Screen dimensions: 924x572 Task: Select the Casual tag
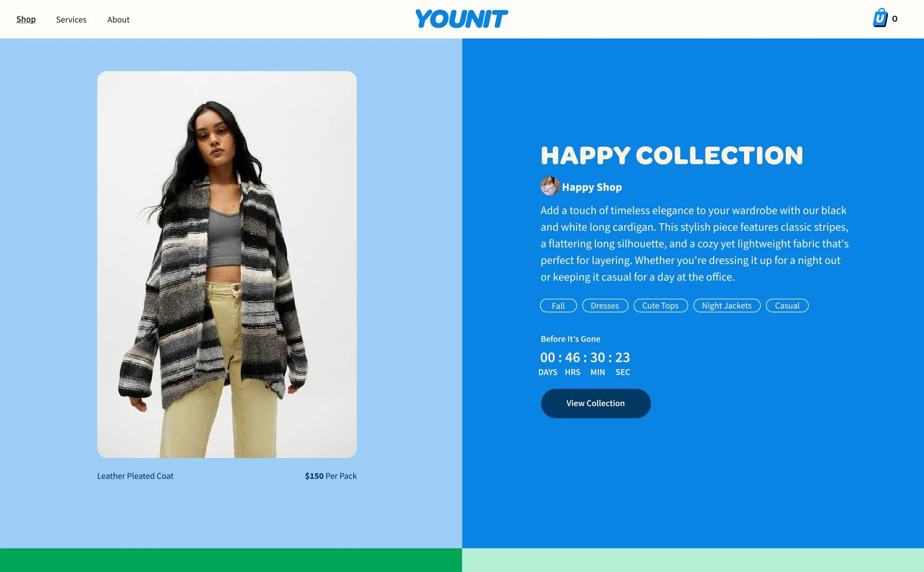click(787, 305)
